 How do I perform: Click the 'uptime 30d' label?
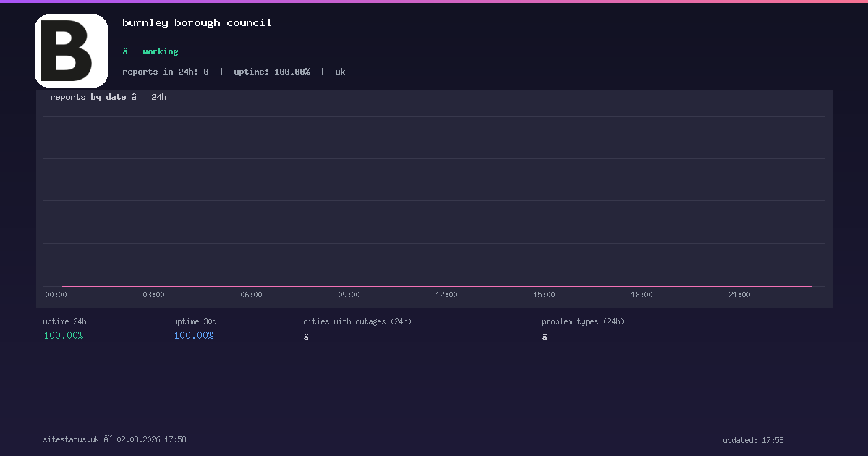pos(195,321)
